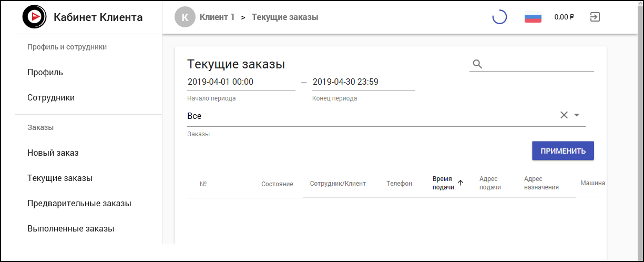Screen dimensions: 644x262
Task: Navigate to Выполненные заказы
Action: tap(71, 229)
